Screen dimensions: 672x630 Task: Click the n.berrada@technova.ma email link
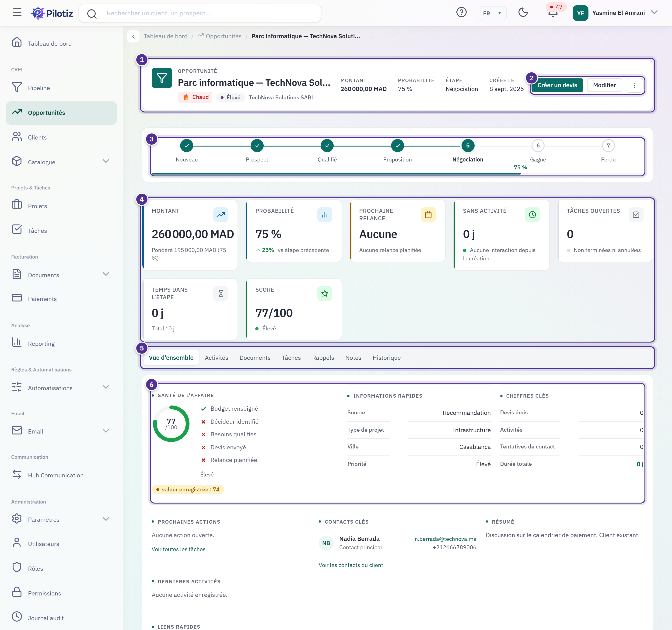click(445, 539)
